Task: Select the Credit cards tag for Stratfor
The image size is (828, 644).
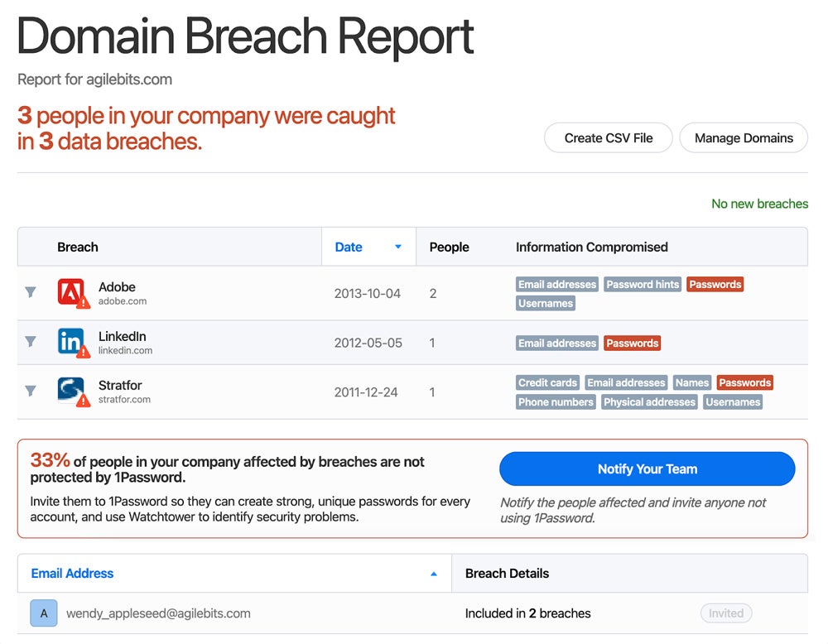Action: coord(547,382)
